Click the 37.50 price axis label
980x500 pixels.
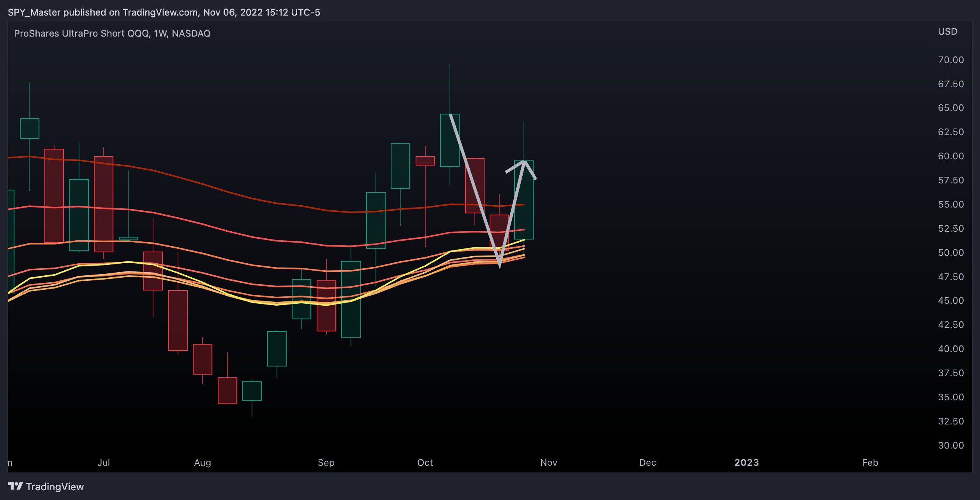point(951,373)
